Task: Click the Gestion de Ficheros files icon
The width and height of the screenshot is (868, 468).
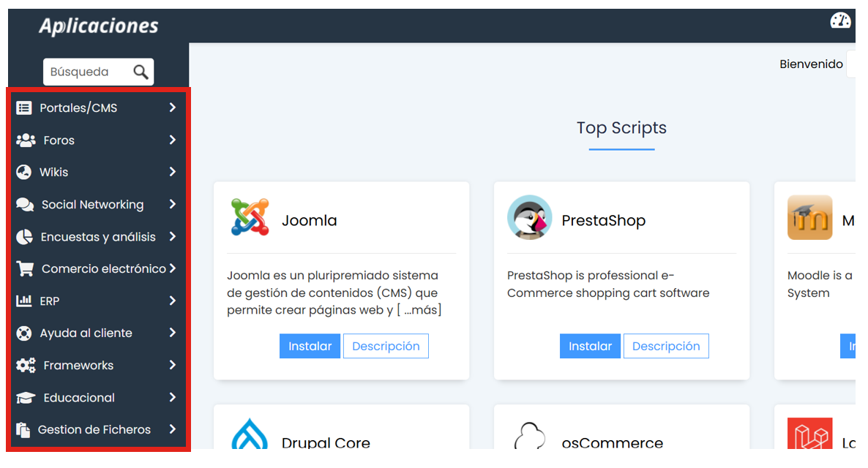Action: pos(23,430)
